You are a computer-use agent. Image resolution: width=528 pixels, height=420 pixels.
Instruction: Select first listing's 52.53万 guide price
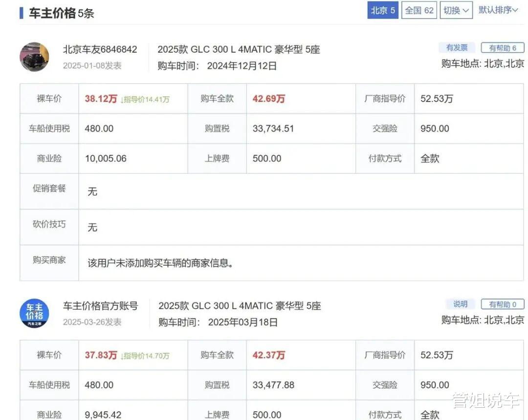click(437, 99)
